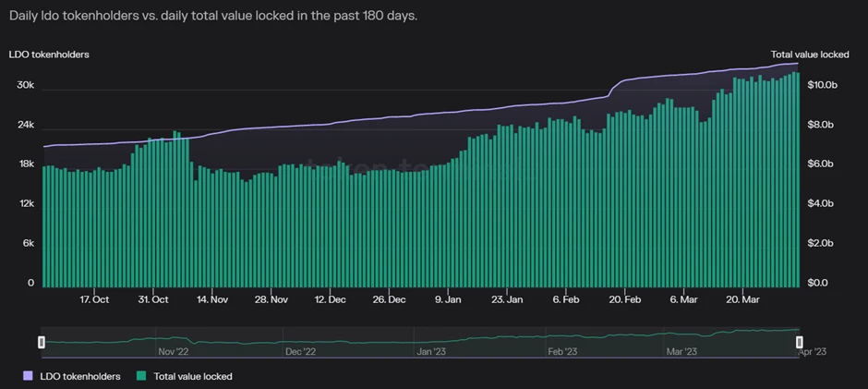Click the 20. Mar x-axis date label
Viewport: 868px width, 389px height.
tap(742, 299)
